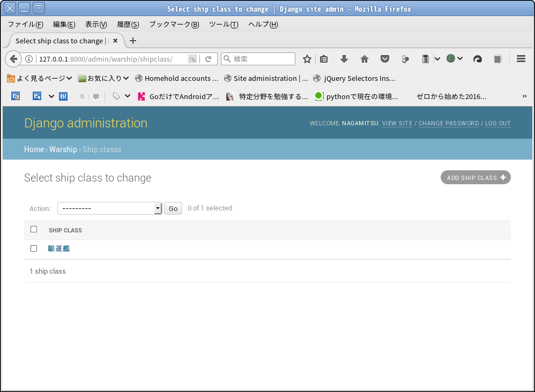
Task: Open the dropdown next to Hatena add-bookmark icon
Action: (x=51, y=96)
